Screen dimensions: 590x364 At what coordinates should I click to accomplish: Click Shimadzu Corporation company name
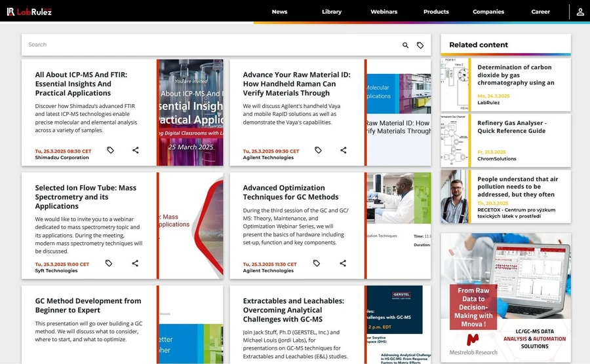pyautogui.click(x=62, y=158)
